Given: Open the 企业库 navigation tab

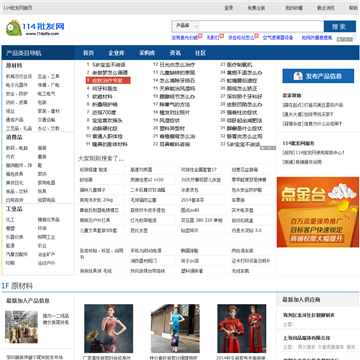Looking at the screenshot, I should 116,53.
